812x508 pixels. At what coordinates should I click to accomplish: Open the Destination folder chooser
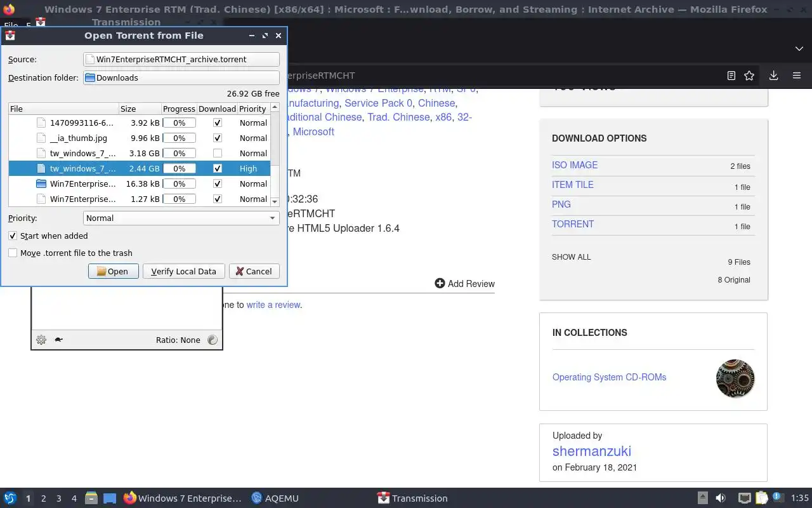coord(181,77)
